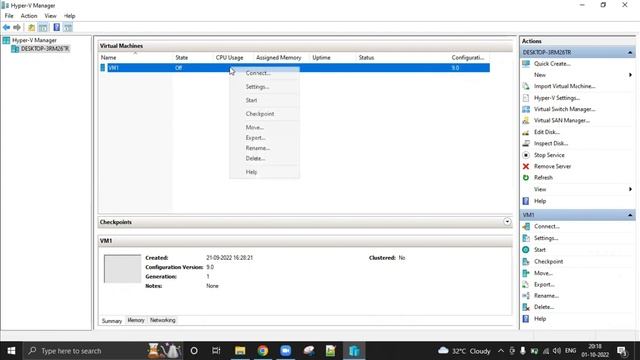Show hidden system tray icons

click(501, 351)
